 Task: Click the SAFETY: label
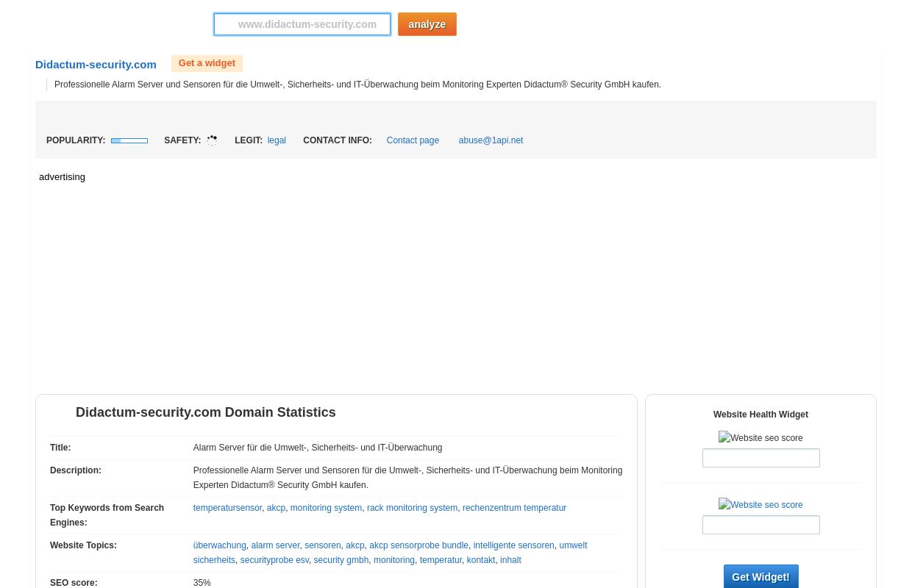click(182, 140)
